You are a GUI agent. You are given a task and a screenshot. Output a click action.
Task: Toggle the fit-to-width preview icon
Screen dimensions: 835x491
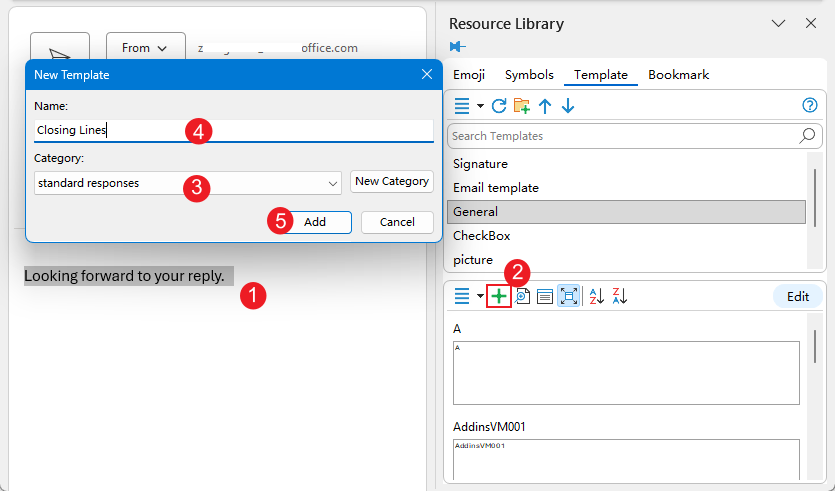pos(569,296)
